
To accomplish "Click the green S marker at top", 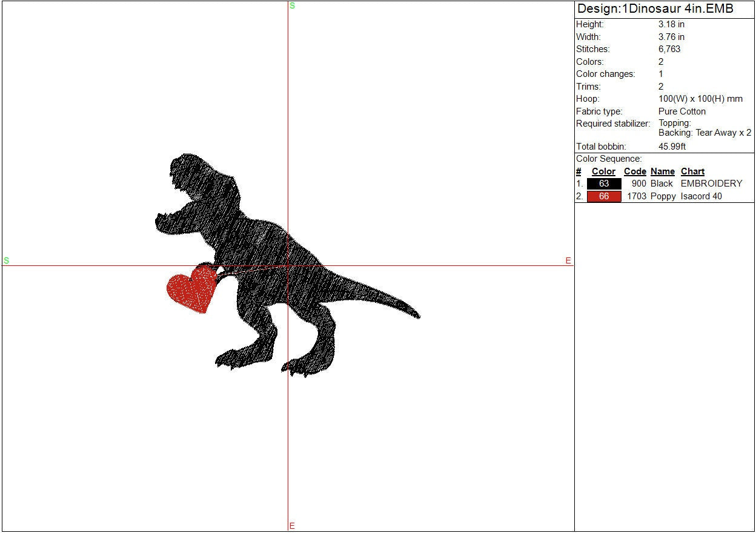I will click(292, 5).
